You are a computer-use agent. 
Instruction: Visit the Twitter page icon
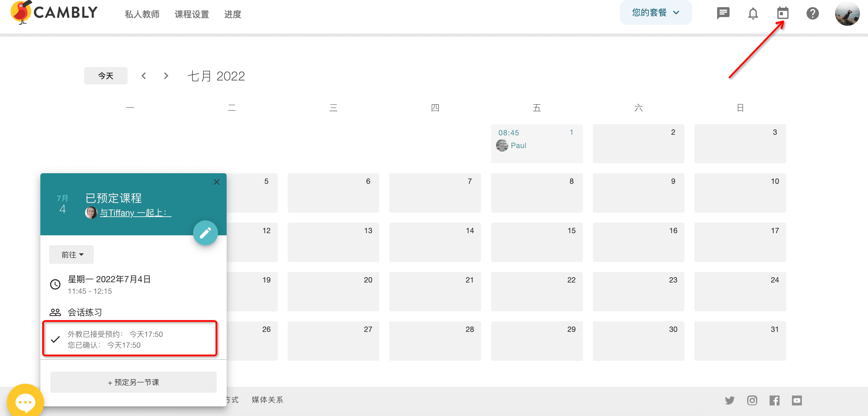tap(730, 400)
